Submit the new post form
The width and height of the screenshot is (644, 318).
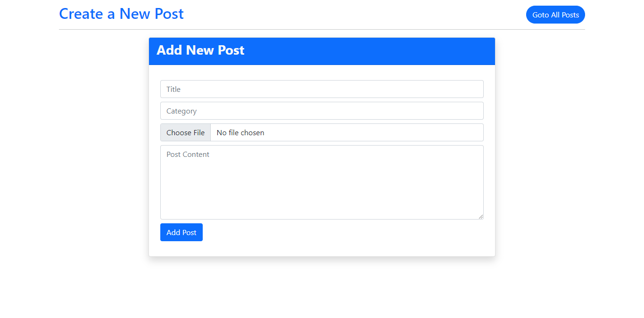click(181, 232)
